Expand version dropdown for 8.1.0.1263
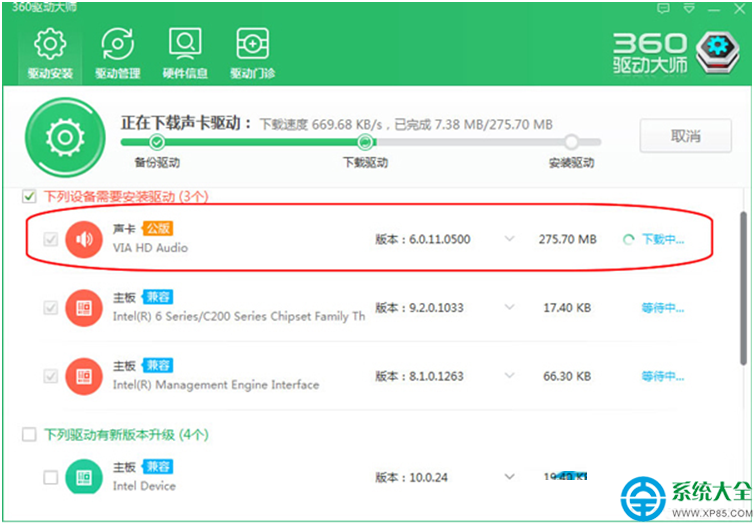This screenshot has height=524, width=755. pyautogui.click(x=509, y=376)
